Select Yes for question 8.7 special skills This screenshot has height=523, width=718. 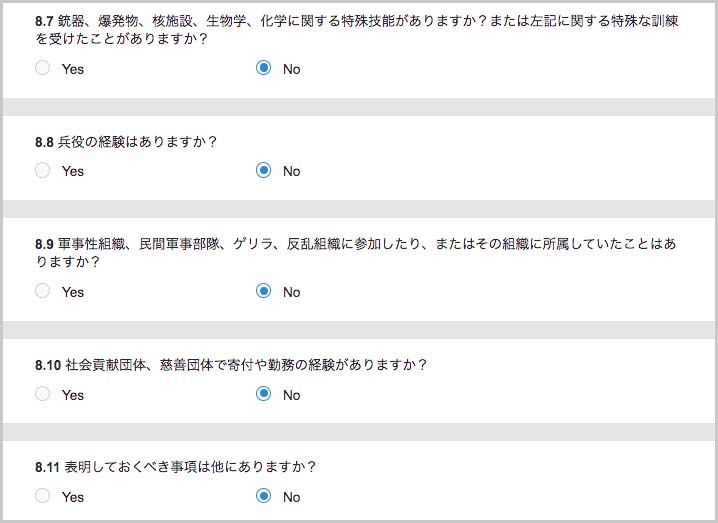(43, 68)
